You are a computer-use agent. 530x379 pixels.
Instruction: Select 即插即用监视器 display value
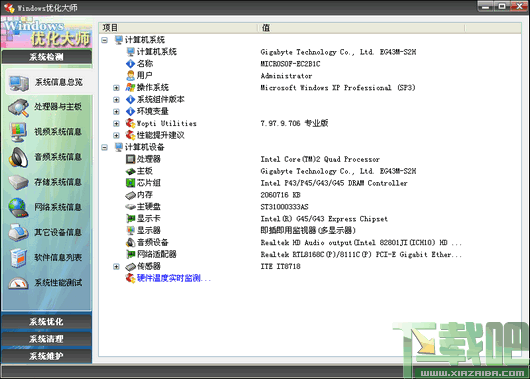(308, 231)
